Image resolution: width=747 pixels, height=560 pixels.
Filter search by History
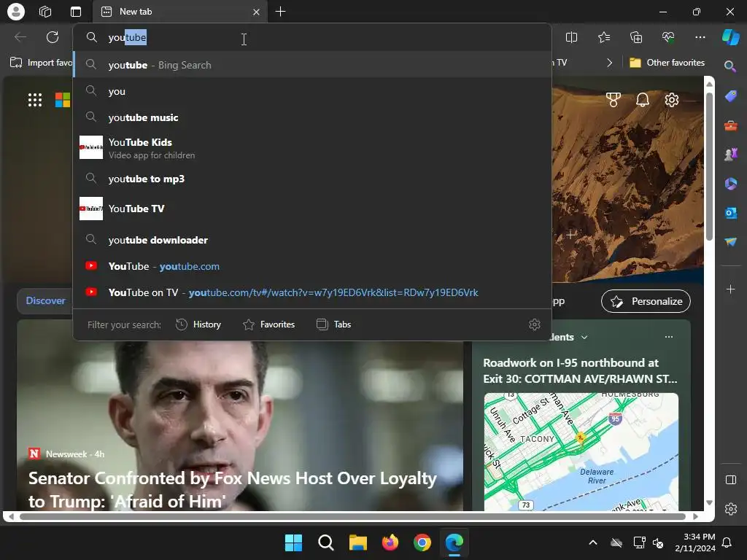pyautogui.click(x=198, y=324)
